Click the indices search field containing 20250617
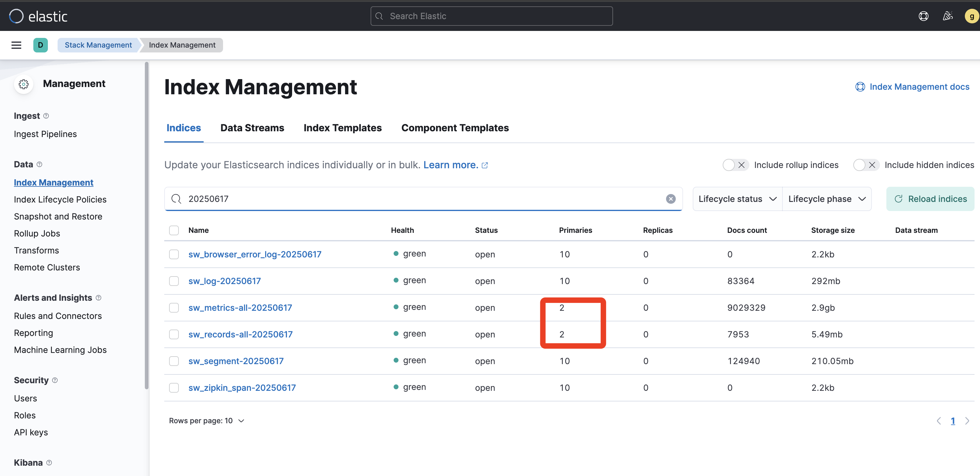The image size is (980, 476). [423, 199]
